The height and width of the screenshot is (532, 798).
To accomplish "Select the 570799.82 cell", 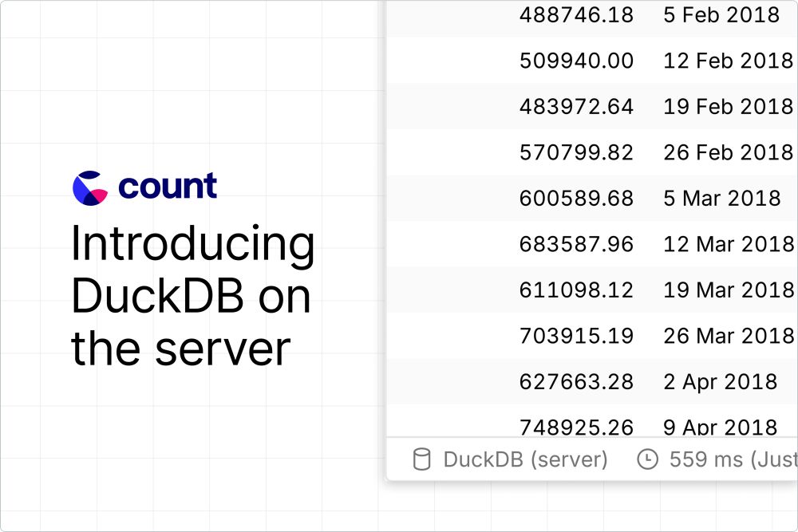I will [576, 152].
